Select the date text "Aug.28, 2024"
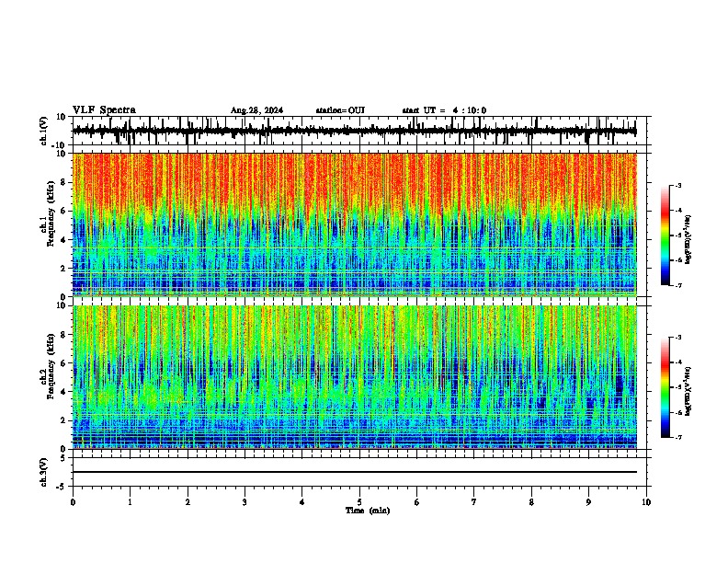 (256, 110)
